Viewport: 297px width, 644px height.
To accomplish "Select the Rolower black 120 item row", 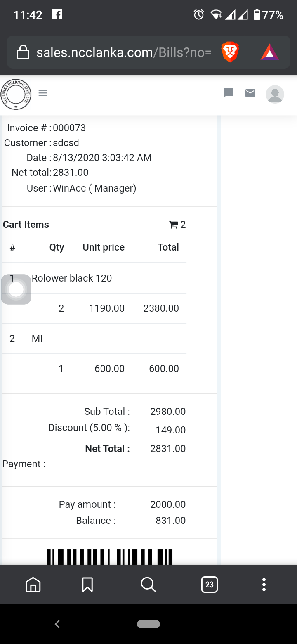I will tap(72, 278).
